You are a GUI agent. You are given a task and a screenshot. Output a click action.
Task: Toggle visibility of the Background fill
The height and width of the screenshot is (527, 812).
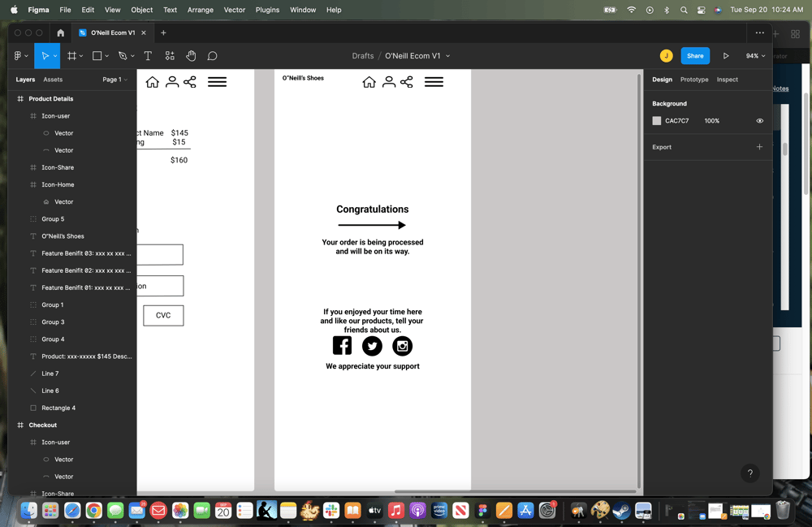pos(759,120)
